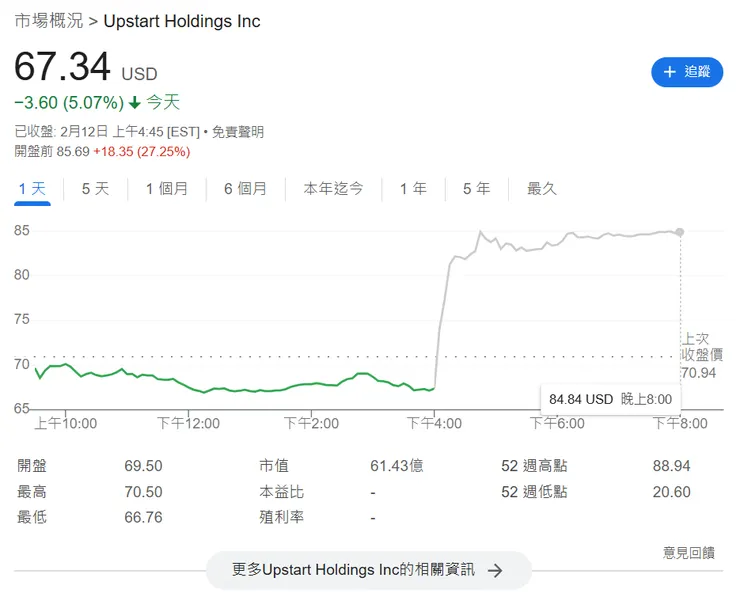Select the 1 天 time range tab
Viewport: 740px width, 598px height.
tap(32, 189)
